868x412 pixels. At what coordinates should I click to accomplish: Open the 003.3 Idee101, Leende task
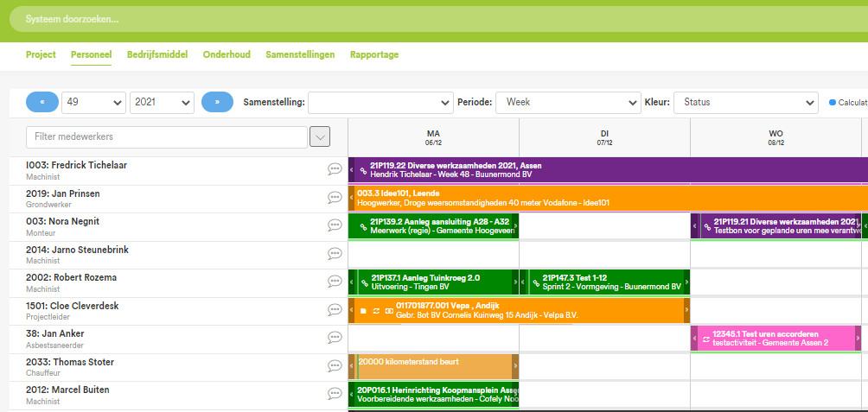pos(608,198)
